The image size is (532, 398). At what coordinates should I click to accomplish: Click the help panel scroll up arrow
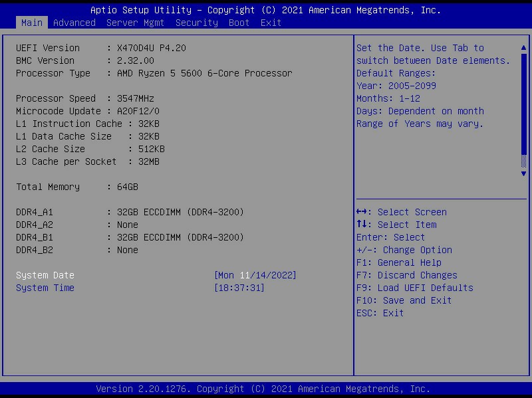pos(524,48)
